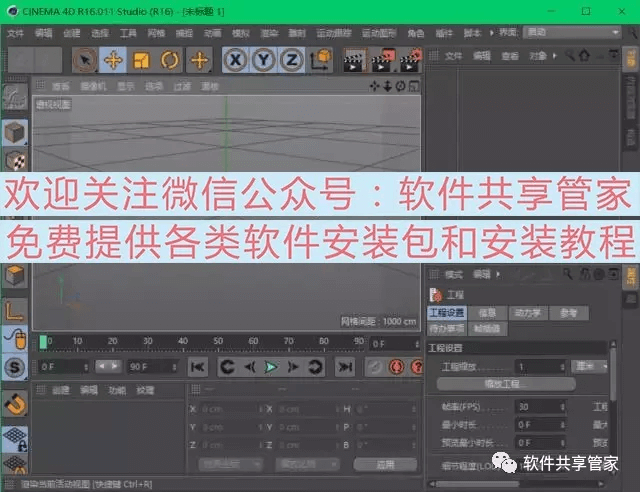Click Object Manager home icon
Viewport: 640px width, 492px height.
[x=584, y=55]
